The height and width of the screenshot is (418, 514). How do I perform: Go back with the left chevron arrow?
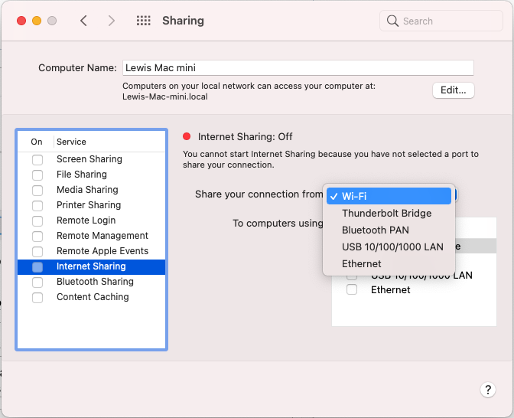pos(84,21)
